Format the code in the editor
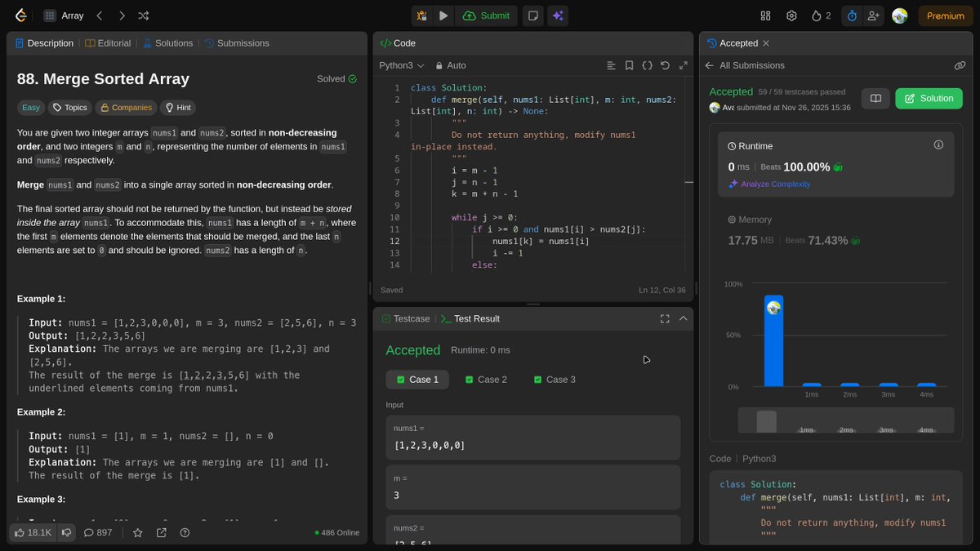 (x=611, y=65)
